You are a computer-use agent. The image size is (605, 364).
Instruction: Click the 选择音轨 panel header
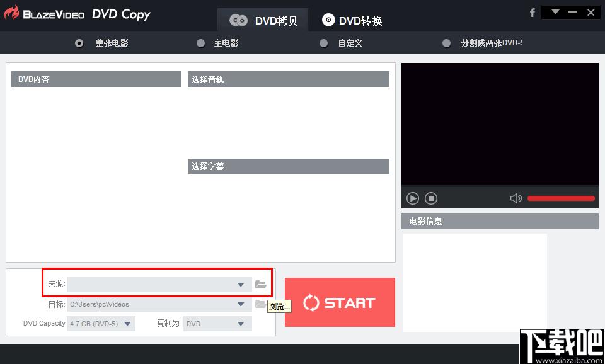289,79
